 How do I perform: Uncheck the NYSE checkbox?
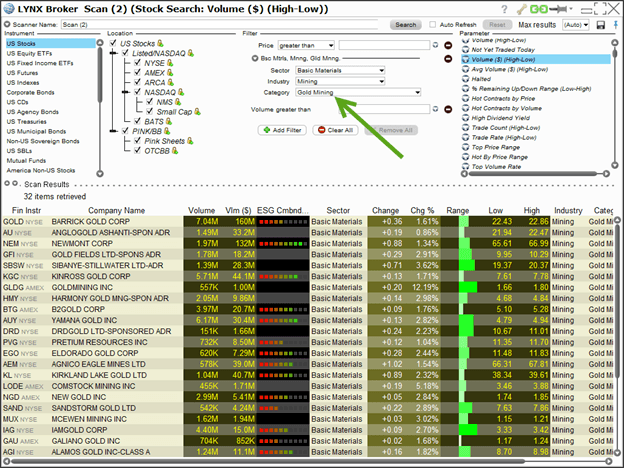[137, 62]
